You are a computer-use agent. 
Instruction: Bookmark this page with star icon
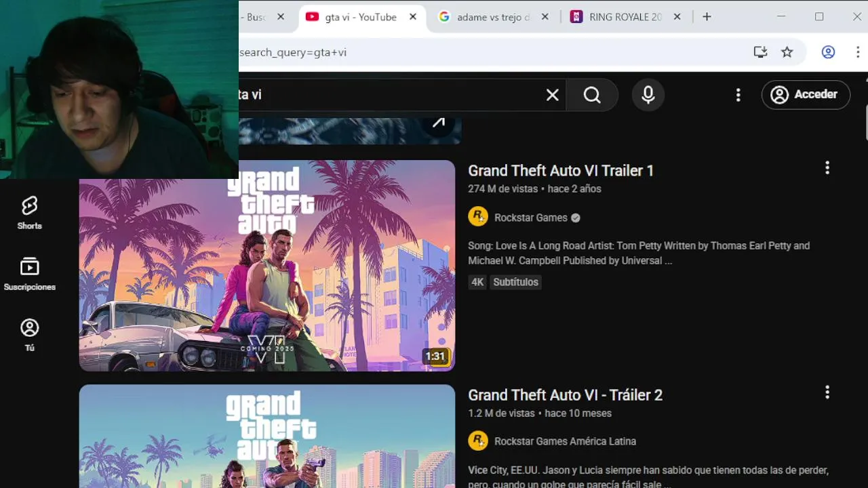click(x=787, y=52)
